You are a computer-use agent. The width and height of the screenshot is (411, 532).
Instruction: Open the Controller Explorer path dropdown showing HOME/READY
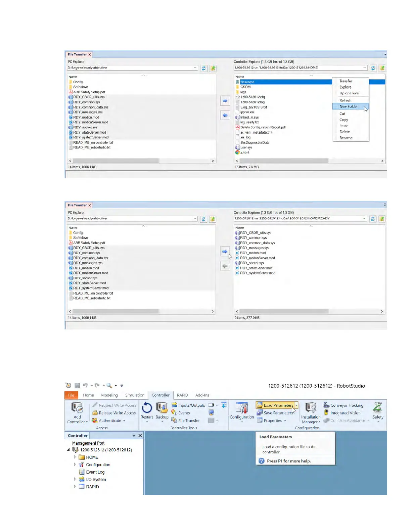(x=364, y=218)
